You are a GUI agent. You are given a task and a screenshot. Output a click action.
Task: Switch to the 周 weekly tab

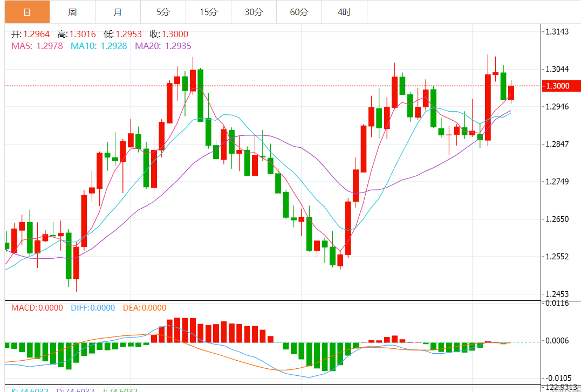click(x=72, y=12)
